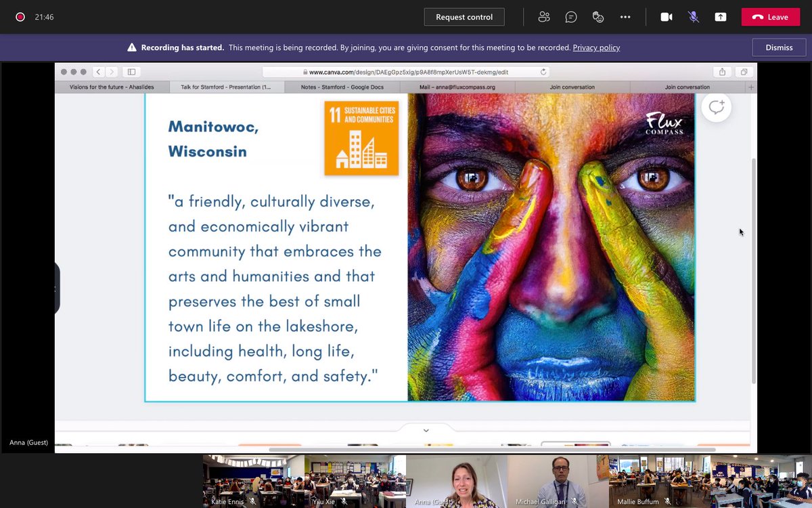The image size is (812, 508).
Task: Select Anna (Guest) video tile
Action: click(x=457, y=481)
